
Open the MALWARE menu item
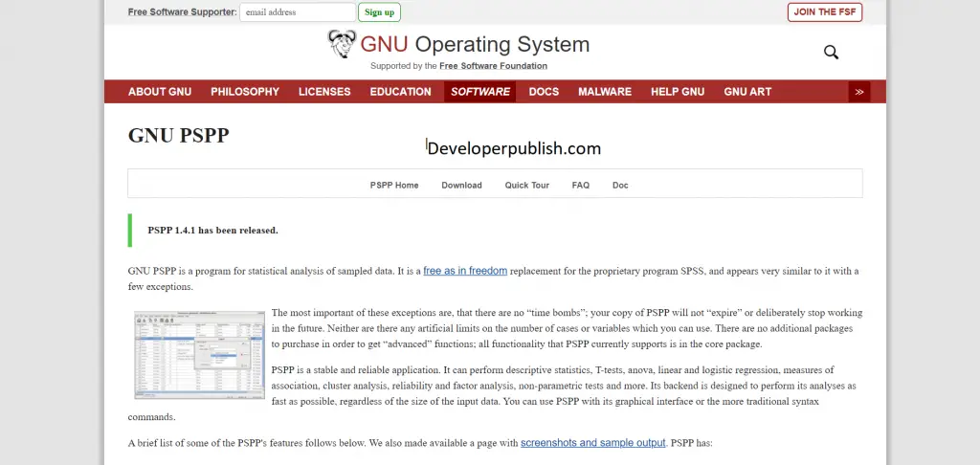click(605, 92)
